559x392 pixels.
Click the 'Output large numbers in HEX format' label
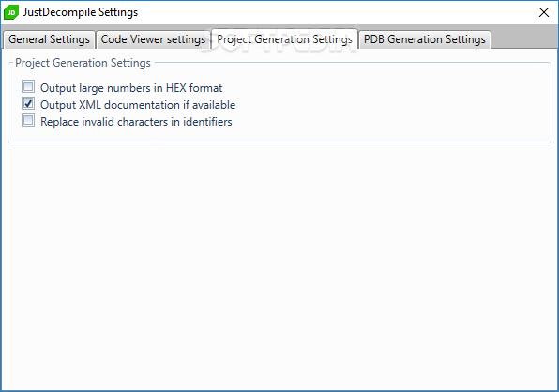click(131, 88)
